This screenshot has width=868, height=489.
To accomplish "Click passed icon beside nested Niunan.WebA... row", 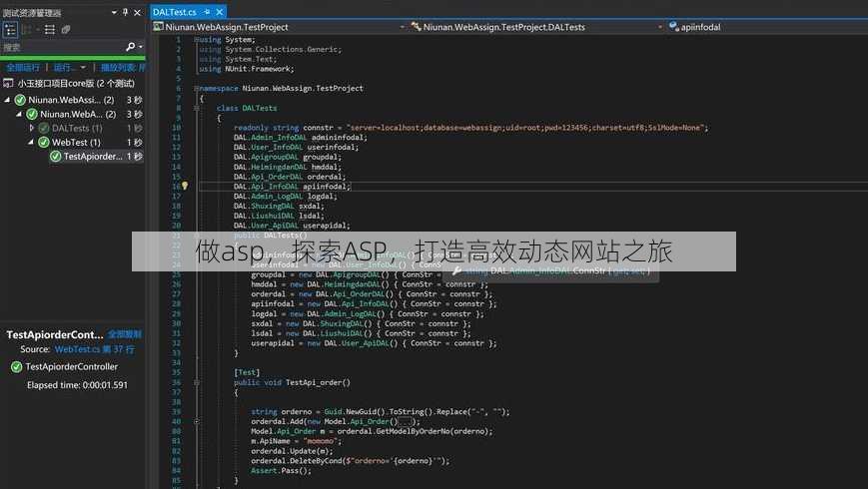I will (x=32, y=114).
